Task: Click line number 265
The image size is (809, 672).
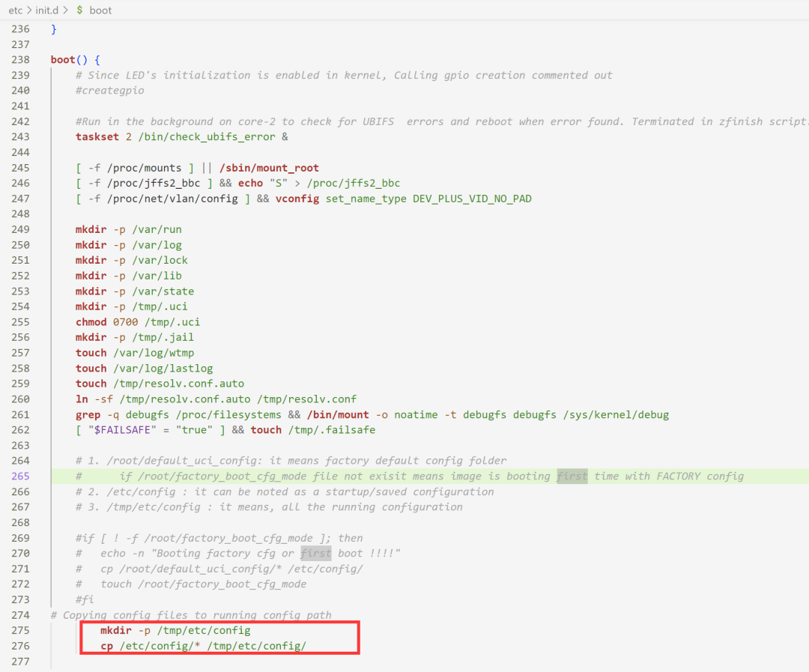Action: [x=21, y=476]
